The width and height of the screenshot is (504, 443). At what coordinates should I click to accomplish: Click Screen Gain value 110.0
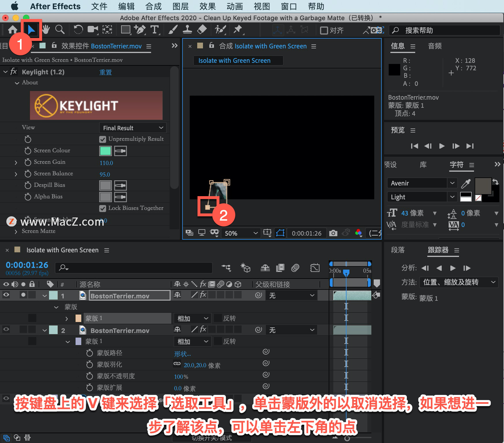click(106, 163)
